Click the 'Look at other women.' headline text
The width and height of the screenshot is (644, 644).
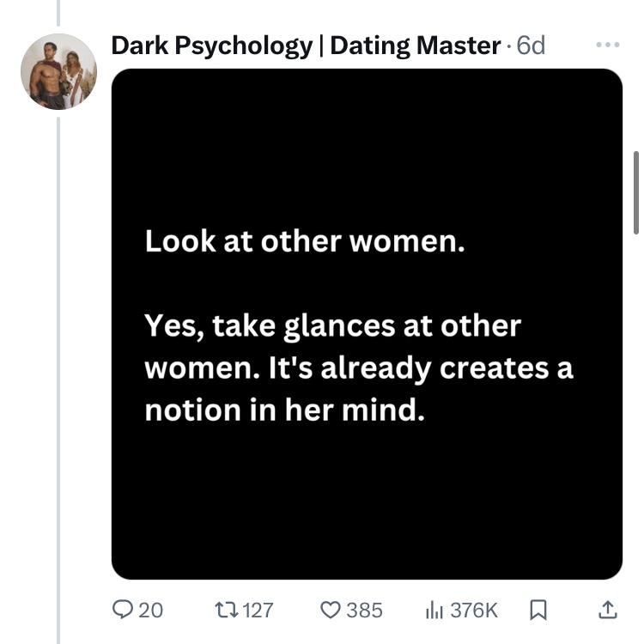point(305,241)
